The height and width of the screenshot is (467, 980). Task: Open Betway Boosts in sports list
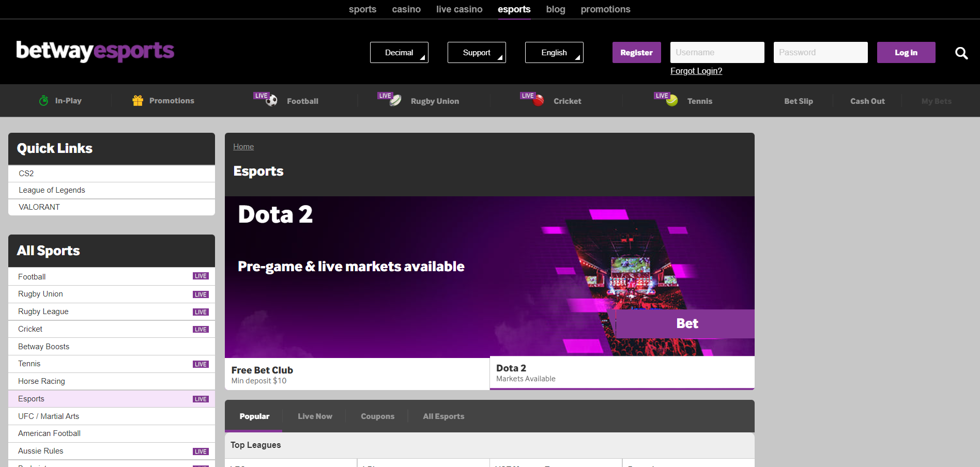[112, 347]
